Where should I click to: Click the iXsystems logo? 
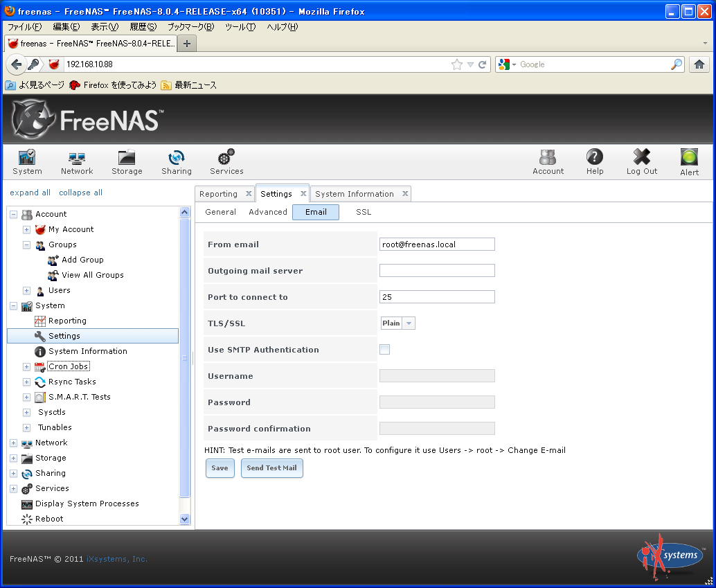671,556
